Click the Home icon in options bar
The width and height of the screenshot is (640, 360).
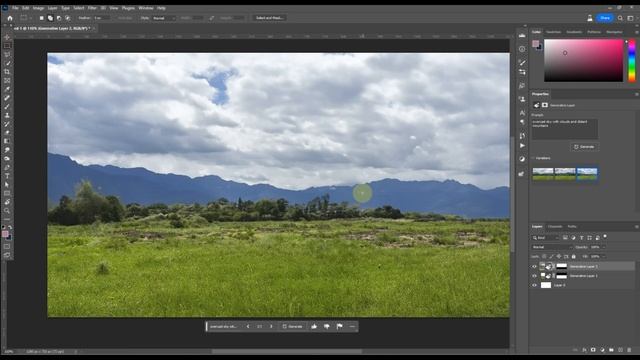click(10, 18)
